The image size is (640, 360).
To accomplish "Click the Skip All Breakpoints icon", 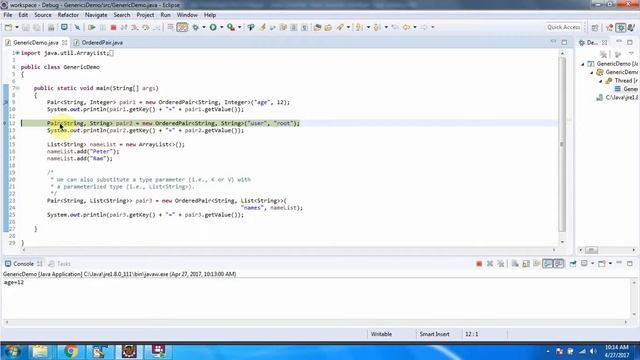I will point(77,27).
